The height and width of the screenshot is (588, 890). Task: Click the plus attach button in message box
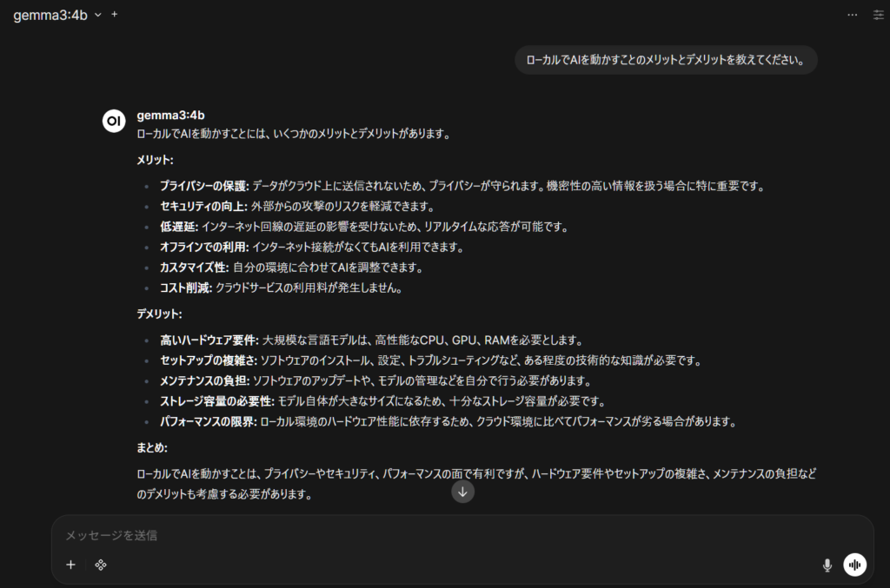pyautogui.click(x=71, y=565)
